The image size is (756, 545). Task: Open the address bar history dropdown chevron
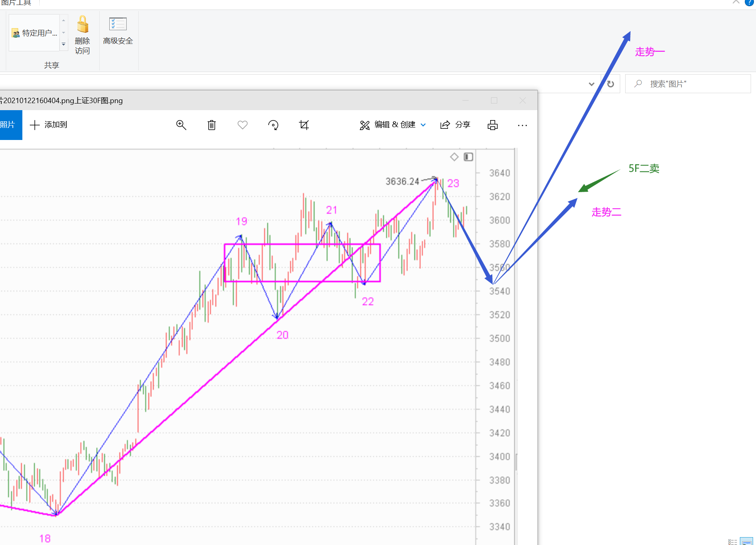[591, 84]
